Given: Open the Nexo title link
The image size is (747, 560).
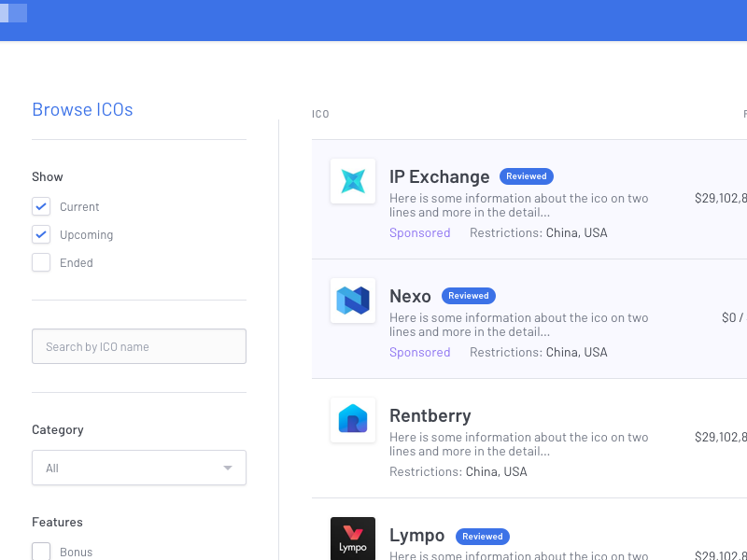Looking at the screenshot, I should [410, 296].
